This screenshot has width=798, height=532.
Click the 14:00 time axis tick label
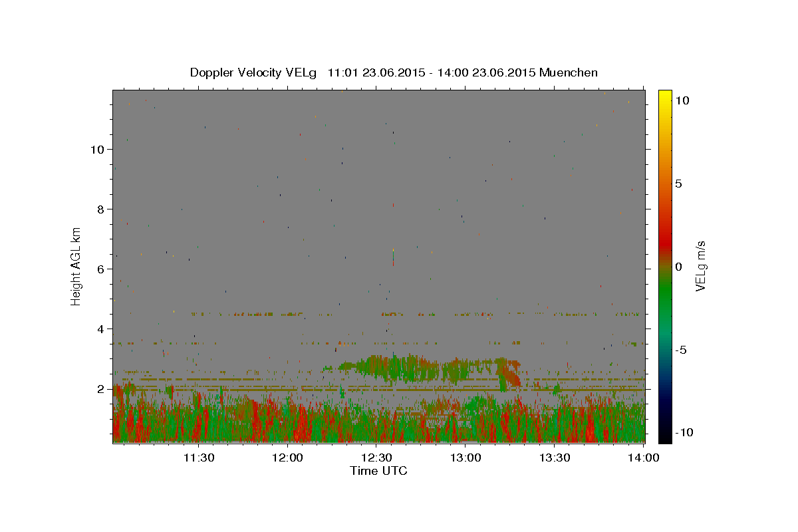(x=644, y=458)
